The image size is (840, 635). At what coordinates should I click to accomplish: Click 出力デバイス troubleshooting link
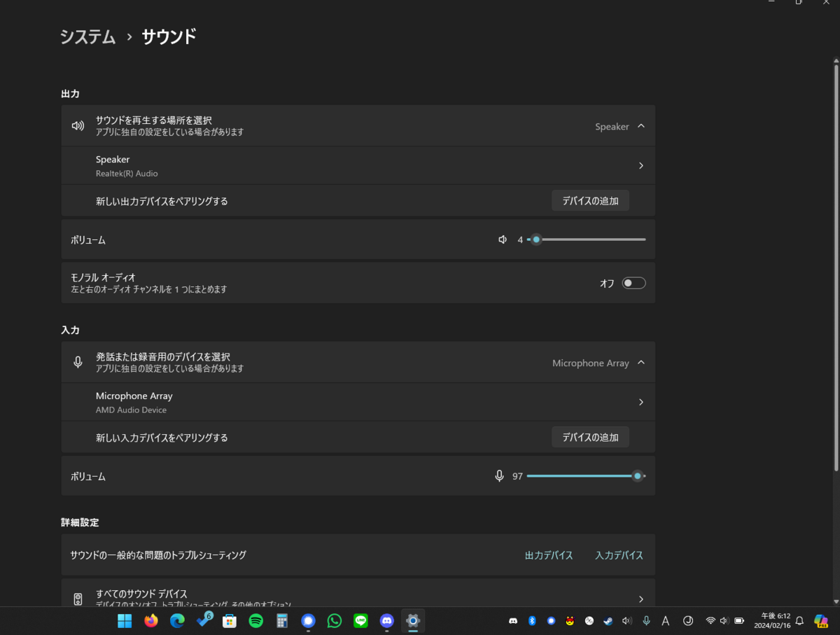[549, 554]
